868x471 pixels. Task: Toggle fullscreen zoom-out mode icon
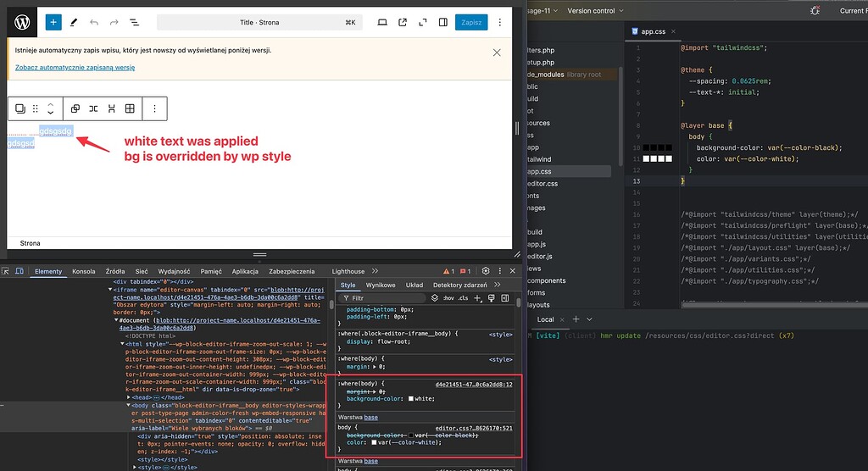[423, 22]
